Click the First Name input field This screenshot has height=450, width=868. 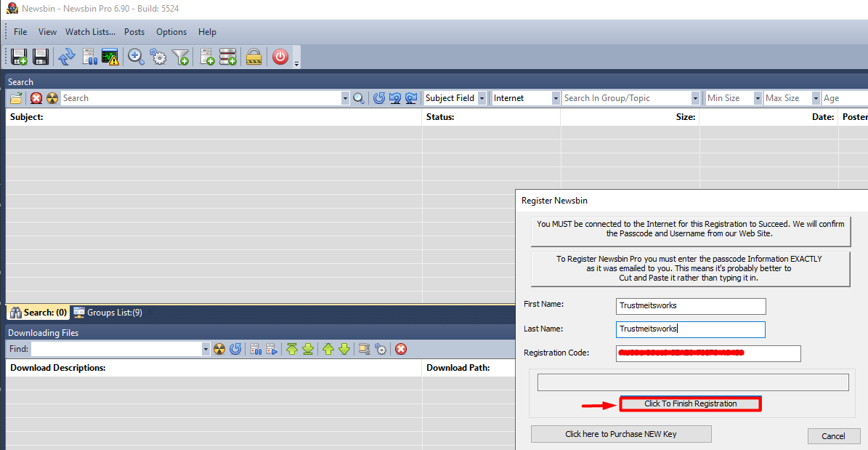[x=690, y=306]
